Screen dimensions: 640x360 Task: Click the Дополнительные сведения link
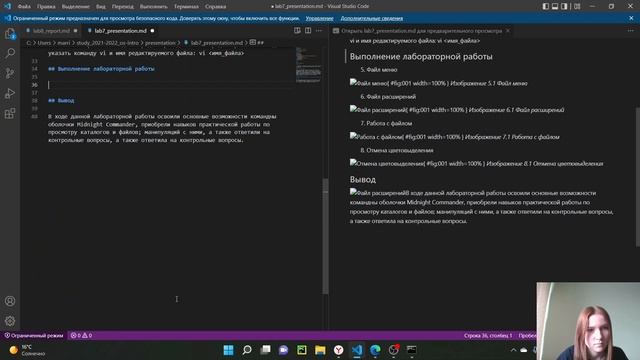point(371,18)
